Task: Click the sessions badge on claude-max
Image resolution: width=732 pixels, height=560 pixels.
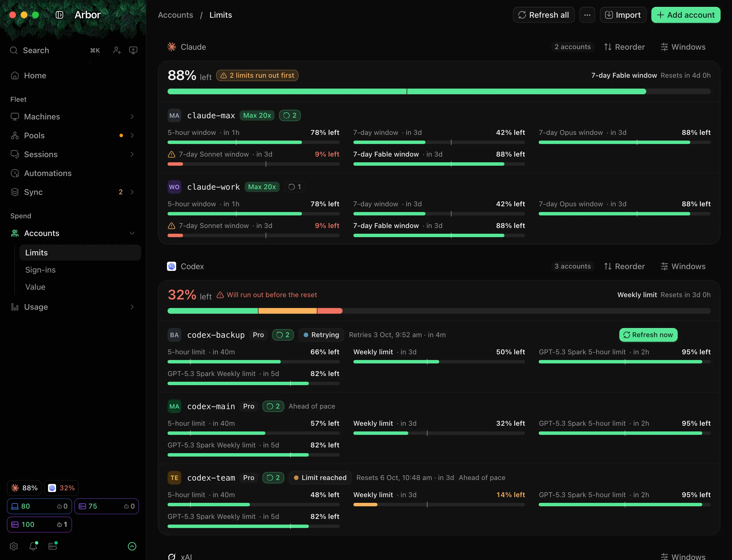Action: point(290,115)
